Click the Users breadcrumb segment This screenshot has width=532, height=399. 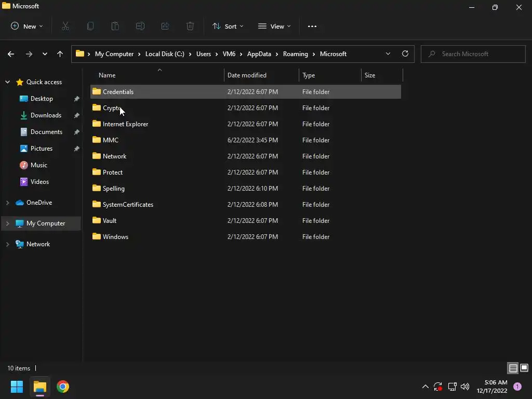coord(204,54)
